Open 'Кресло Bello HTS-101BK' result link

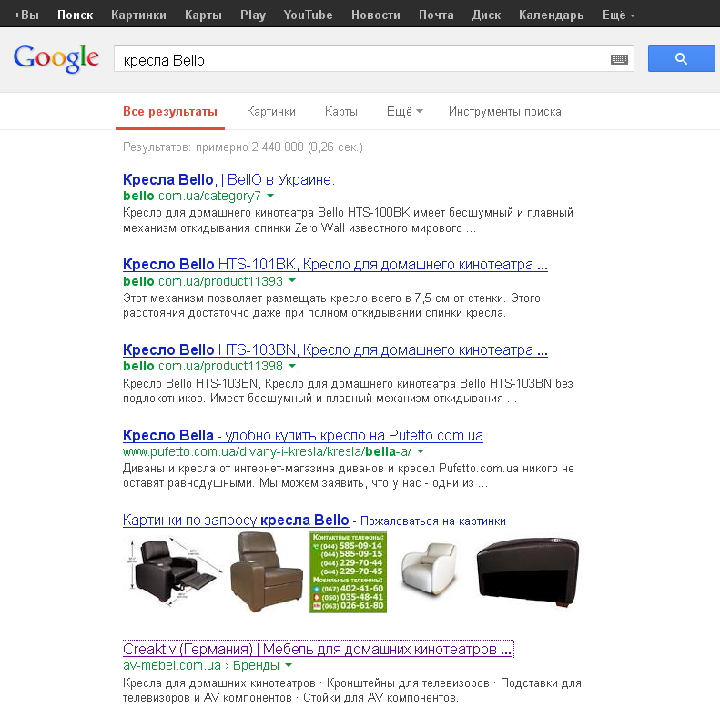[335, 264]
